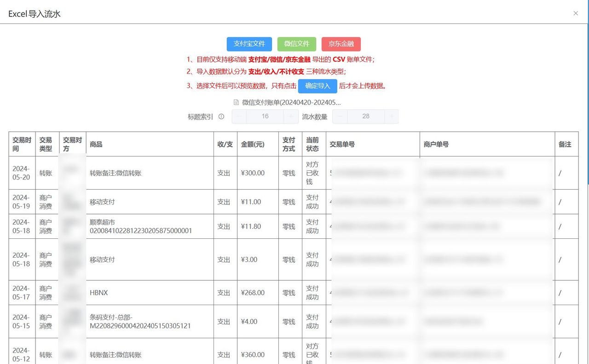
Task: Choose the 微信文件 upload button
Action: coord(297,44)
